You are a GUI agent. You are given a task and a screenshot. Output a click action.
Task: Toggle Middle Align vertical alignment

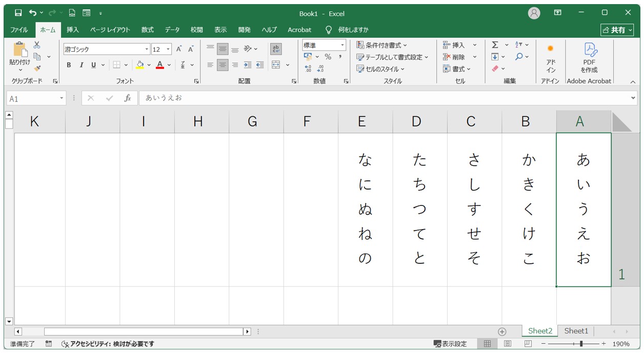coord(223,49)
